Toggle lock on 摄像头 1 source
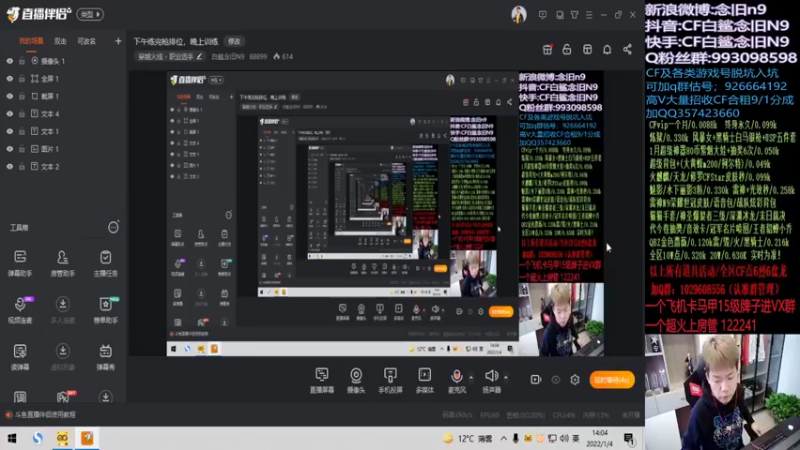This screenshot has height=450, width=800. point(22,61)
